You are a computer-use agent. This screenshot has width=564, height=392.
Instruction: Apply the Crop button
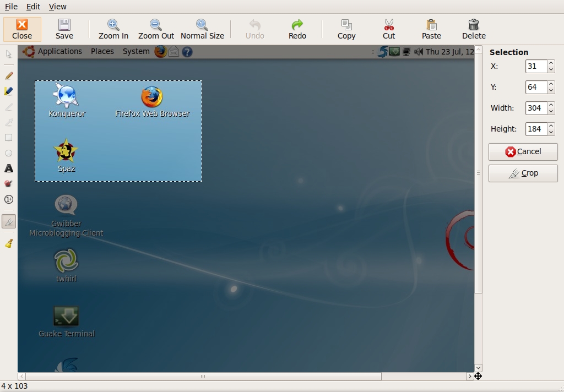[523, 173]
